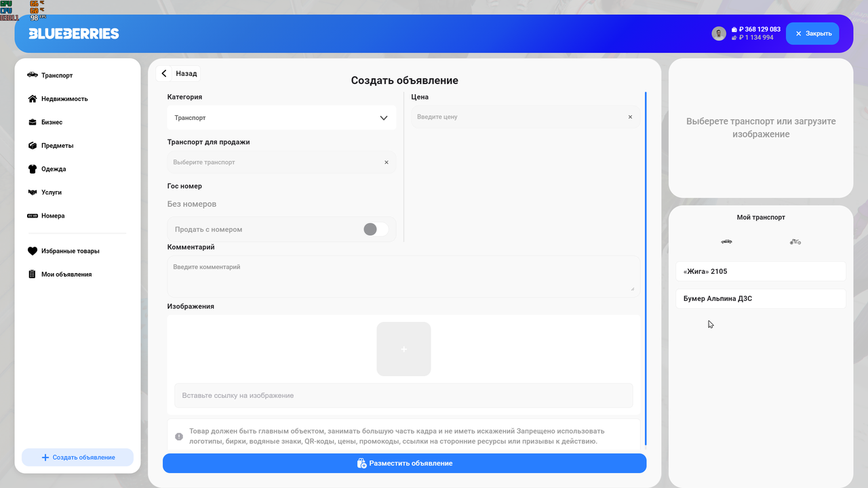Click the Выберите транспорт input field
Screen dimensions: 868x488
pos(281,162)
